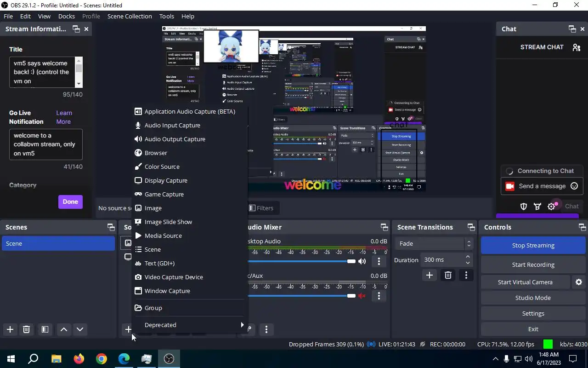Open chat shield mode icon
588x368 pixels.
click(x=524, y=207)
